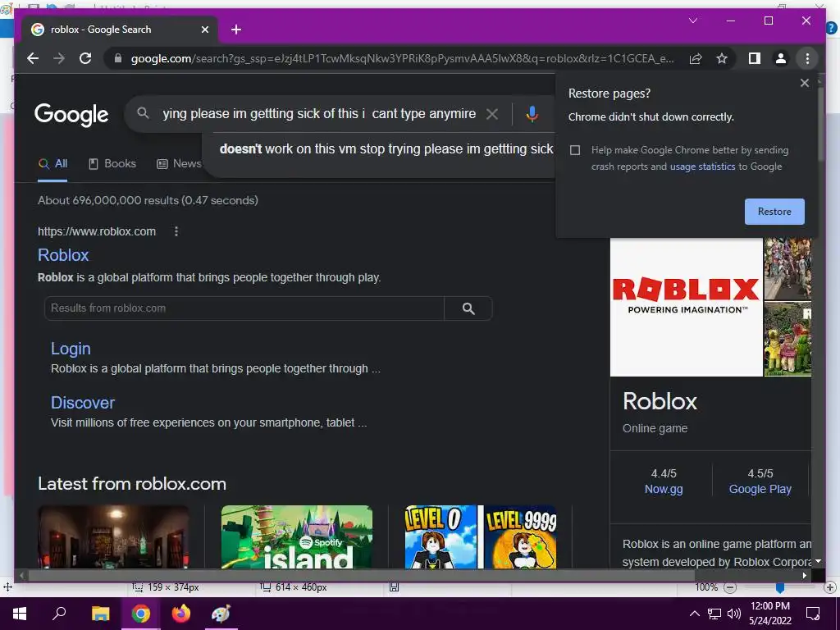Open the Discover sitelink

point(83,403)
